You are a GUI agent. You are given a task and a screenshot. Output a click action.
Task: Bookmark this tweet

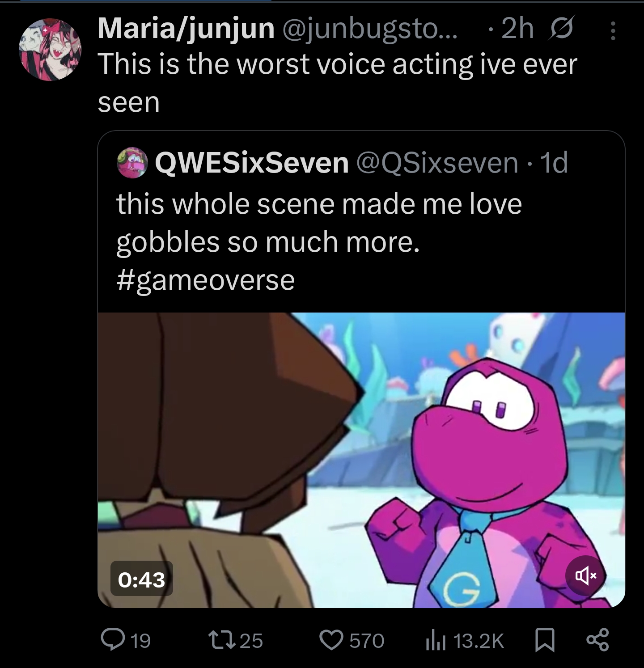[x=545, y=640]
